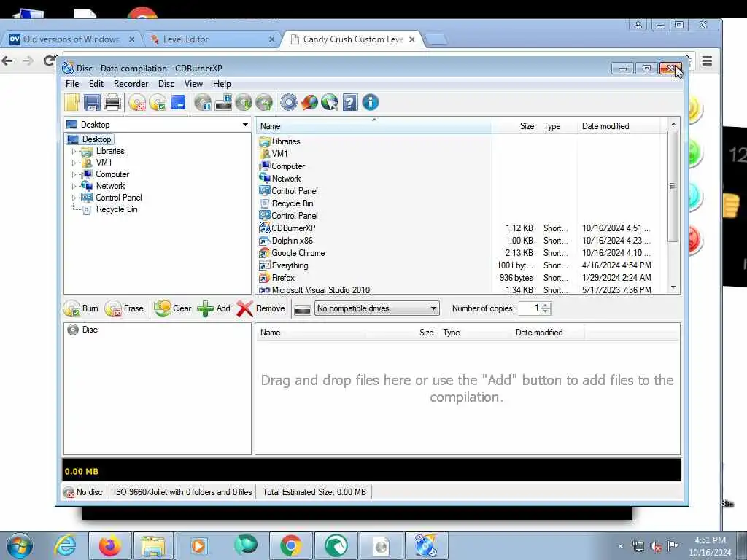
Task: Expand the Computer tree node
Action: [74, 175]
